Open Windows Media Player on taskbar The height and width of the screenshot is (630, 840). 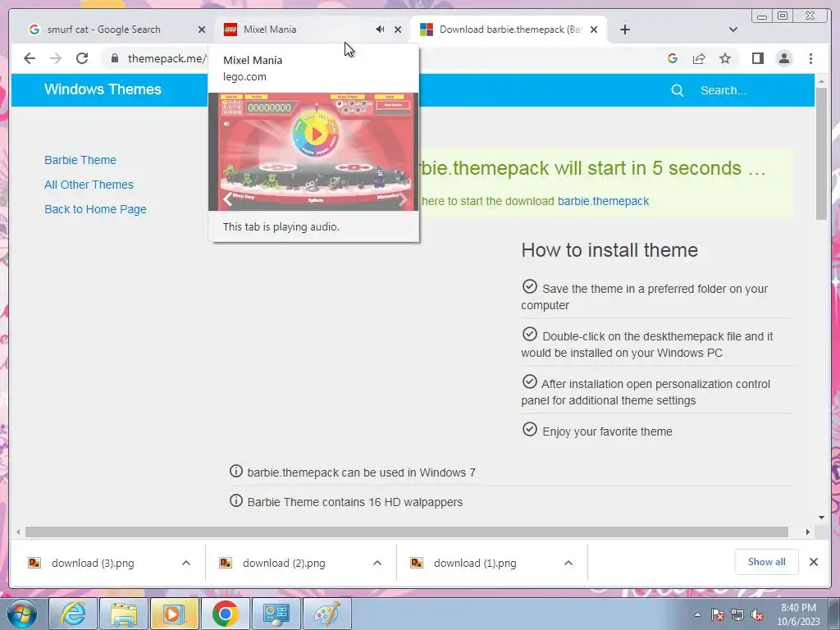[x=174, y=614]
